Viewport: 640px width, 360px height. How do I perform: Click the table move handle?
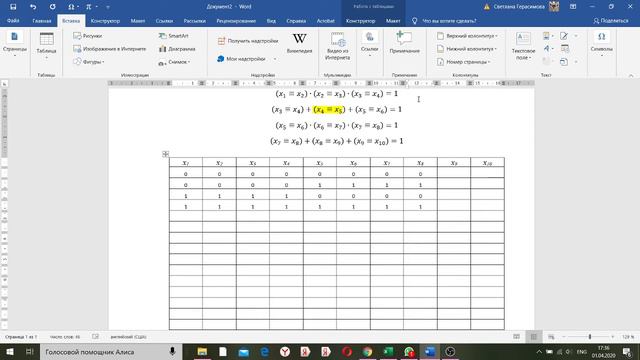[165, 154]
